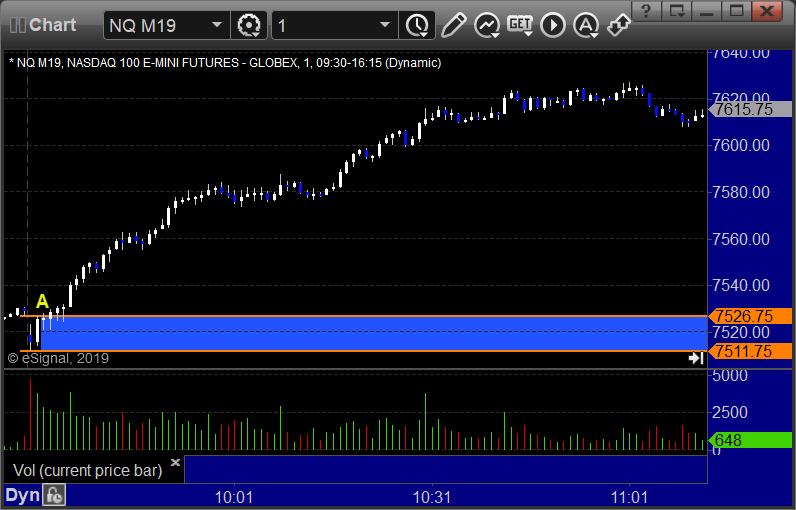The height and width of the screenshot is (510, 796).
Task: Open the symbol settings gear icon
Action: (x=249, y=25)
